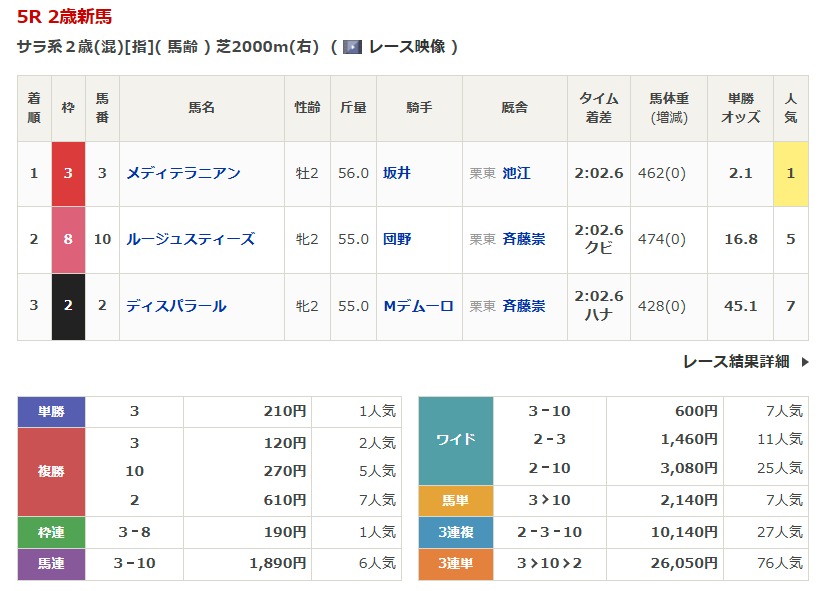This screenshot has width=827, height=591.
Task: Select the 単勝 payout label
Action: pos(51,411)
